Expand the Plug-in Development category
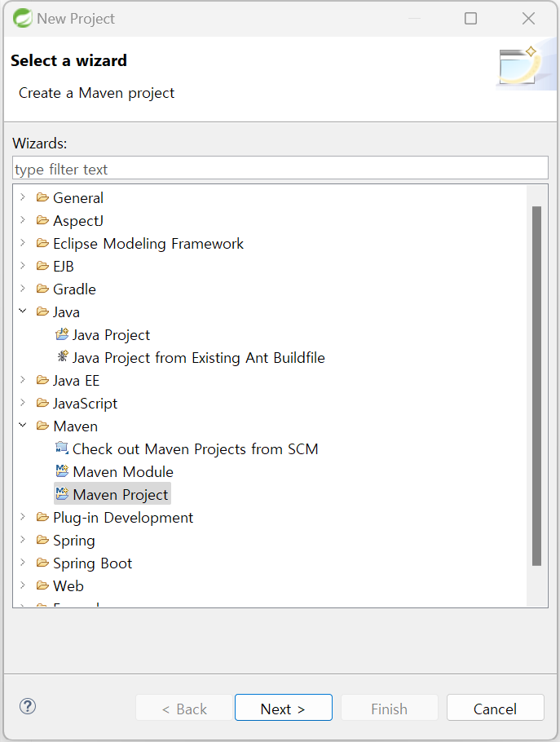This screenshot has height=742, width=560. (x=22, y=516)
